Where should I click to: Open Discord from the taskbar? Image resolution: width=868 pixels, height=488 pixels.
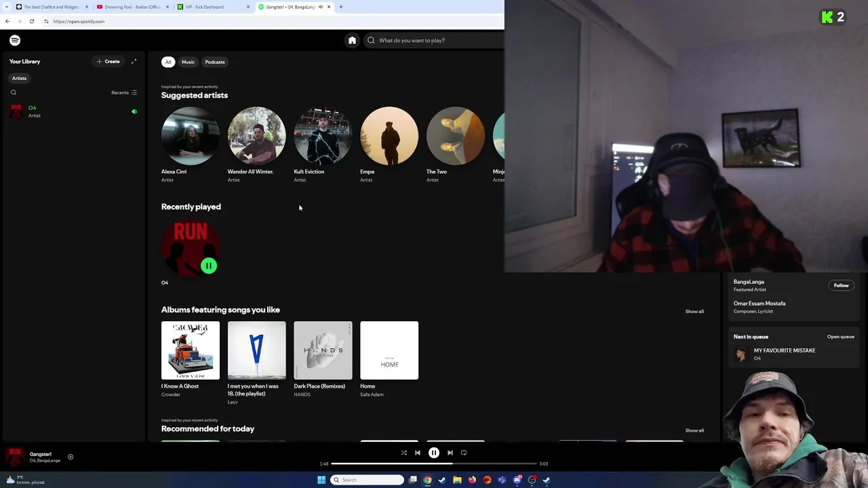[517, 480]
